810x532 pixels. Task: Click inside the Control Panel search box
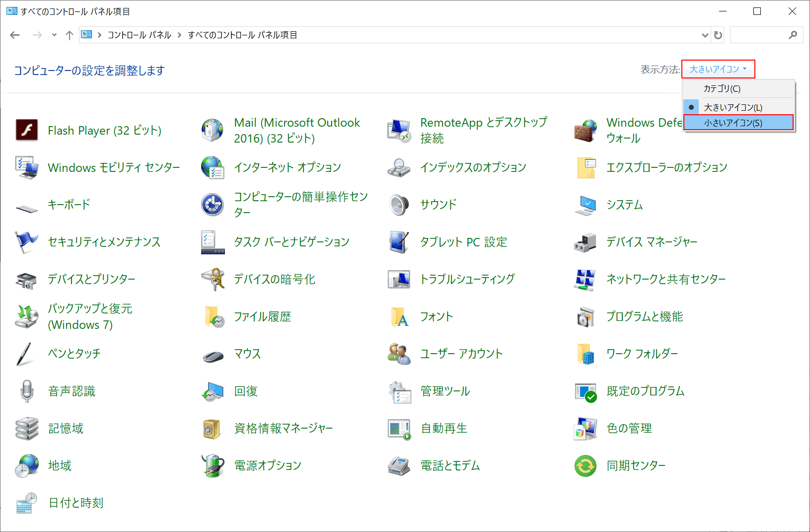coord(766,35)
